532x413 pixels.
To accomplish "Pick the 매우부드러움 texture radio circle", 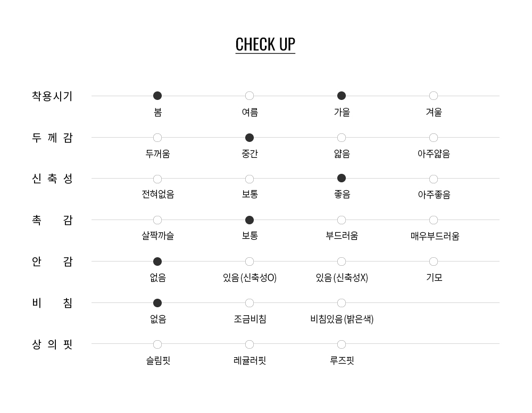I will [434, 220].
